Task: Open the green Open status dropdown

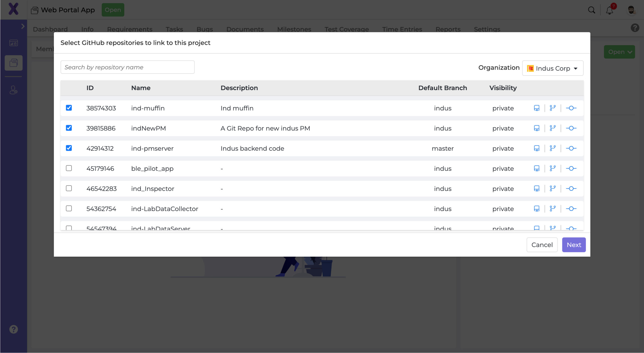Action: pos(619,52)
